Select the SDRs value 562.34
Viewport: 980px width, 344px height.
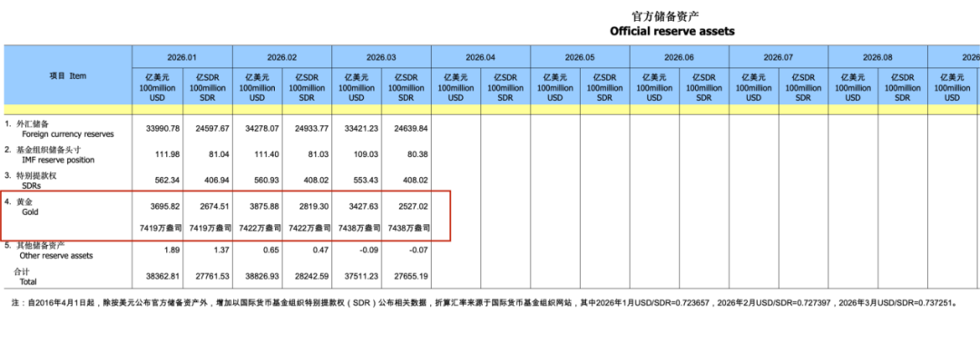point(167,181)
